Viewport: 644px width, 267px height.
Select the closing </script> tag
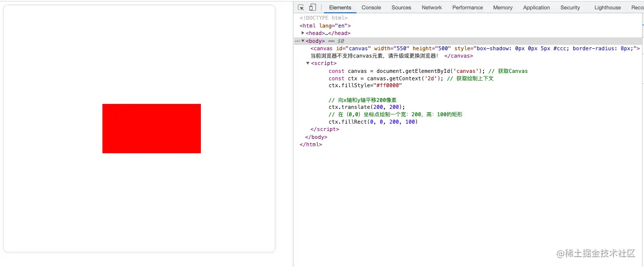[325, 129]
